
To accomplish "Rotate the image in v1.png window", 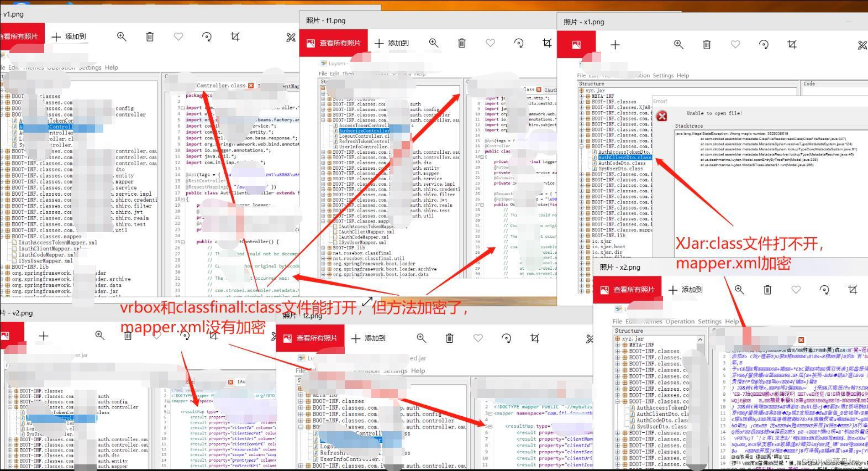I will click(207, 36).
